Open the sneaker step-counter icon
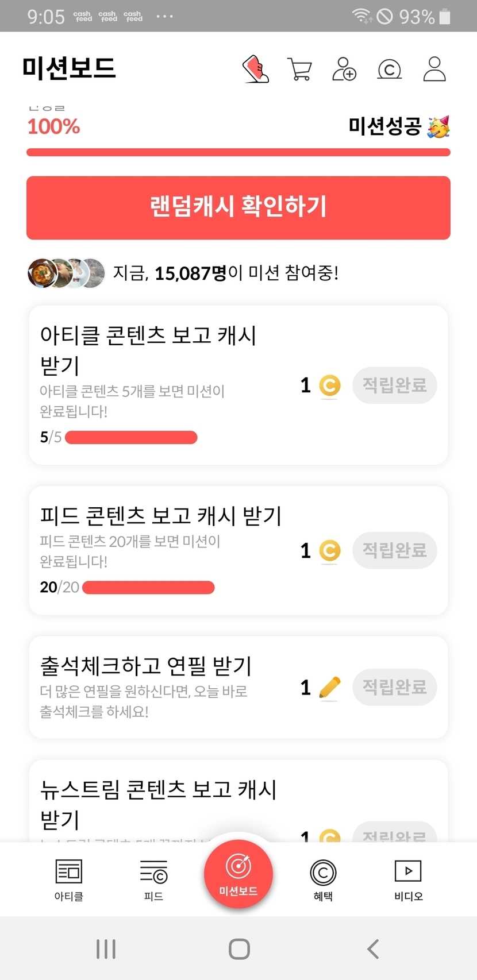 (x=256, y=69)
